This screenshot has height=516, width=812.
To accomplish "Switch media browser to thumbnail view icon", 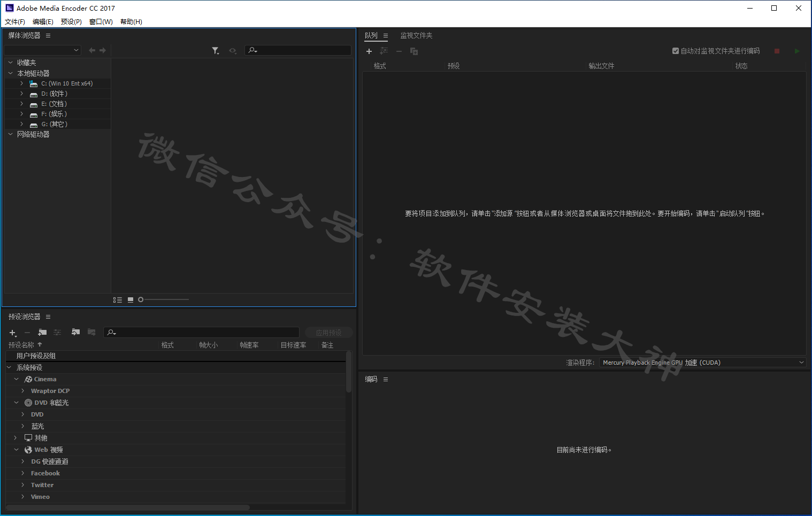I will click(131, 300).
